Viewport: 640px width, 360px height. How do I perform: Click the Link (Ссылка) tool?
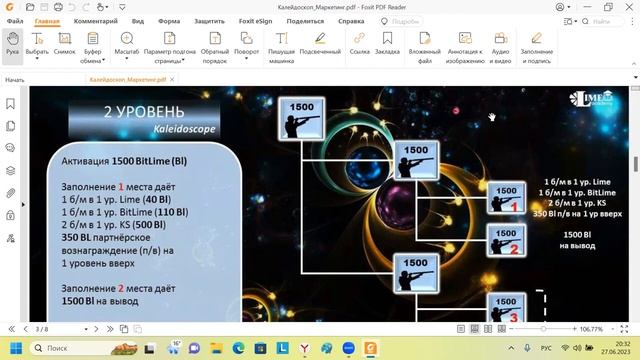pyautogui.click(x=360, y=43)
